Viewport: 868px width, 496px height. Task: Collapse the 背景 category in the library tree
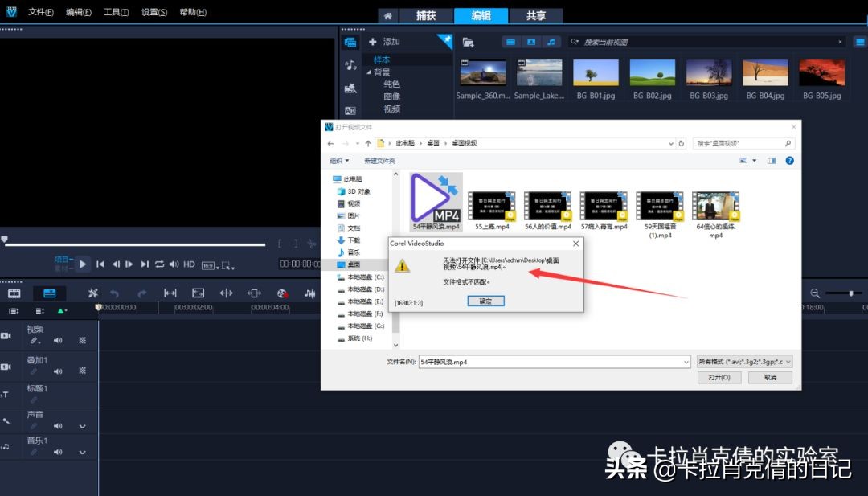371,71
